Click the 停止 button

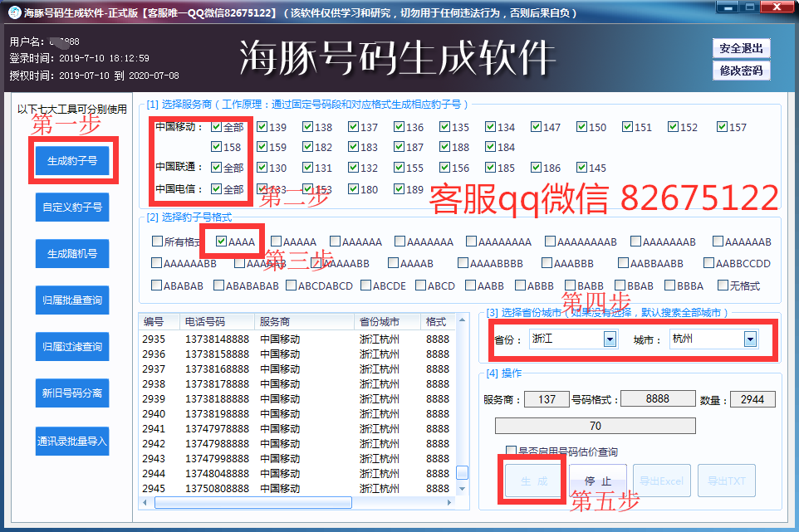[x=598, y=481]
